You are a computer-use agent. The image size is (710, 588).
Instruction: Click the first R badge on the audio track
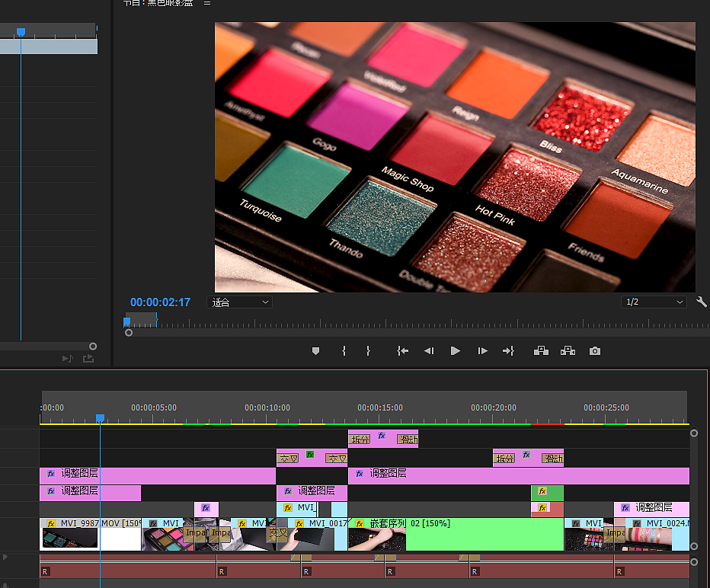coord(45,572)
